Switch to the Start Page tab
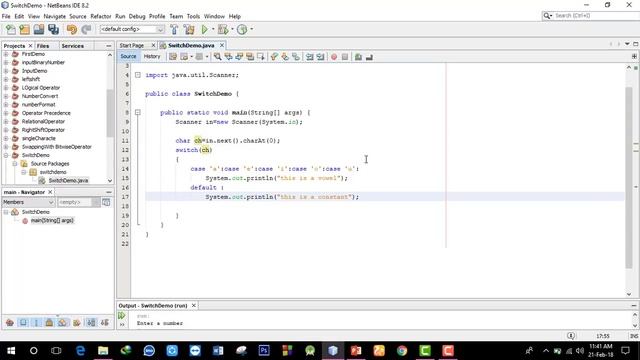Image resolution: width=640 pixels, height=360 pixels. click(132, 45)
